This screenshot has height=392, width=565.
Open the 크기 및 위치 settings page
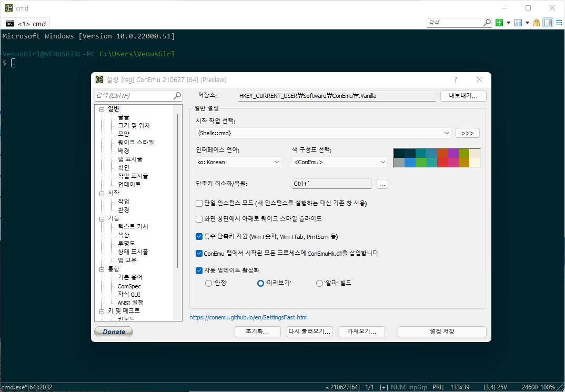[x=134, y=125]
